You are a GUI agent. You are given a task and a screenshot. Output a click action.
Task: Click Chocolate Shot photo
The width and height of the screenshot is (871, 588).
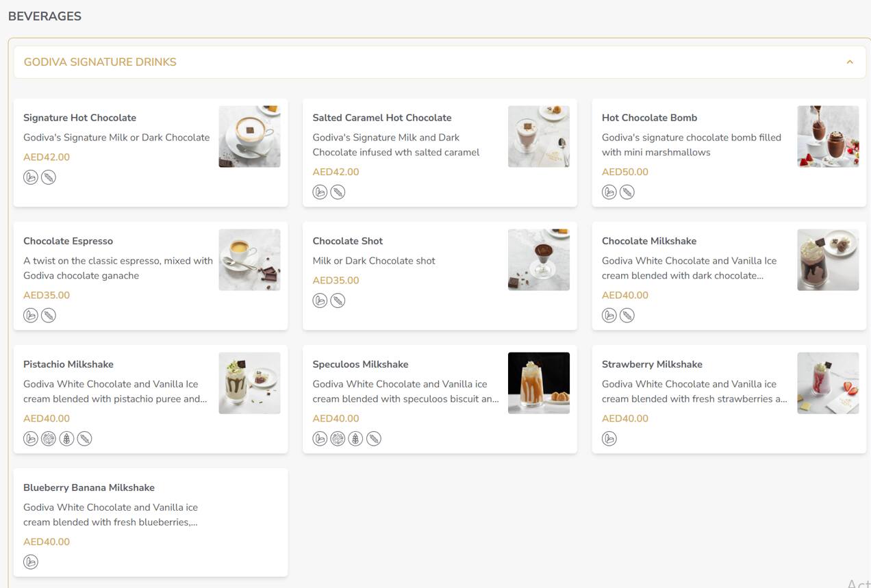click(539, 259)
